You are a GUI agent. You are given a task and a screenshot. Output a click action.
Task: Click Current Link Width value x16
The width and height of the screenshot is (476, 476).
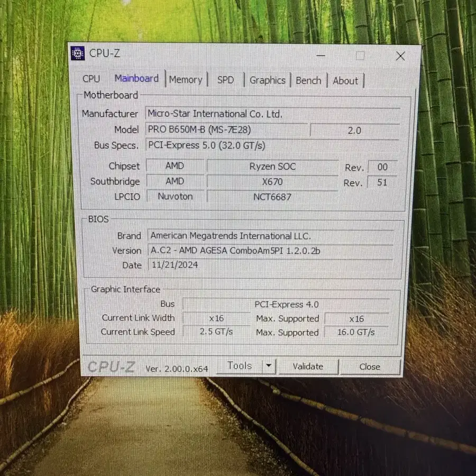click(x=216, y=318)
